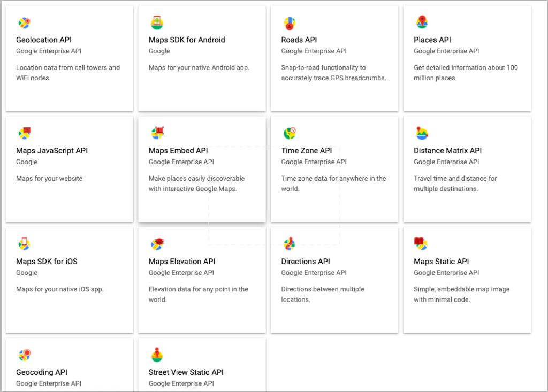Click 'Google Enterprise API' under Maps Embed API
This screenshot has width=548, height=392.
(x=181, y=162)
